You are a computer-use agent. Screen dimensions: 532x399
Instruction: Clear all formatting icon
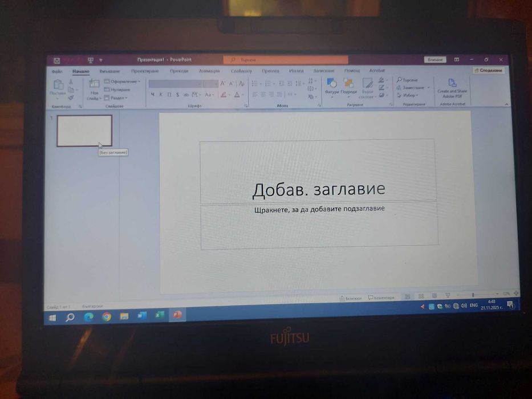241,83
